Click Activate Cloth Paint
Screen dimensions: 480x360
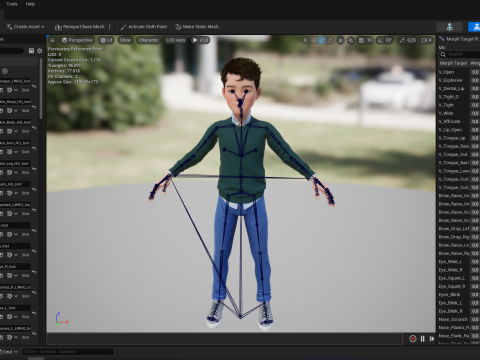(x=144, y=27)
